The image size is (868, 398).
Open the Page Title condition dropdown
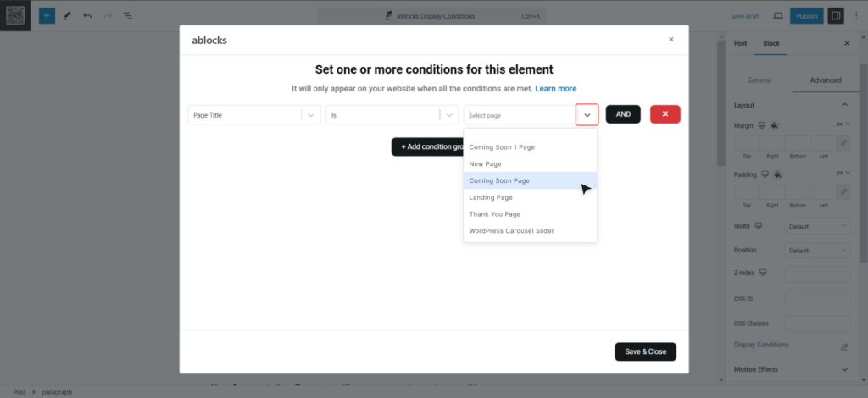click(x=254, y=115)
